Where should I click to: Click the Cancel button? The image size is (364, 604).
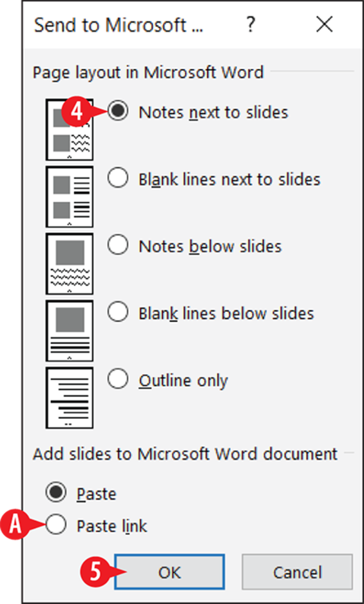click(297, 572)
